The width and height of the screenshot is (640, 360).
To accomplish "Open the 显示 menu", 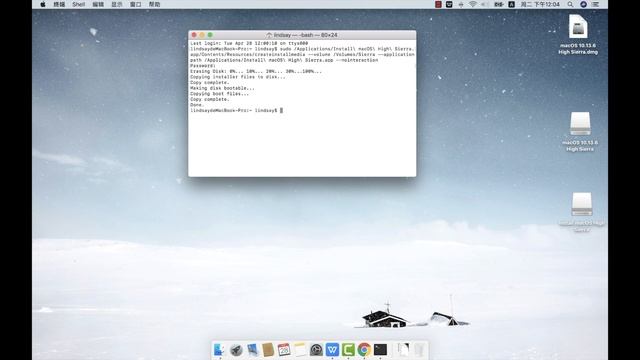I will click(x=117, y=4).
